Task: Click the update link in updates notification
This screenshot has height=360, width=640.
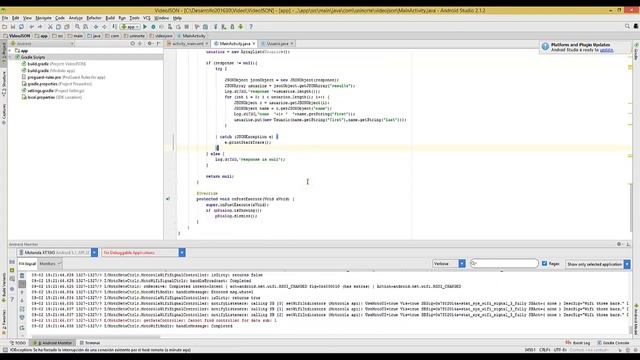Action: [607, 50]
